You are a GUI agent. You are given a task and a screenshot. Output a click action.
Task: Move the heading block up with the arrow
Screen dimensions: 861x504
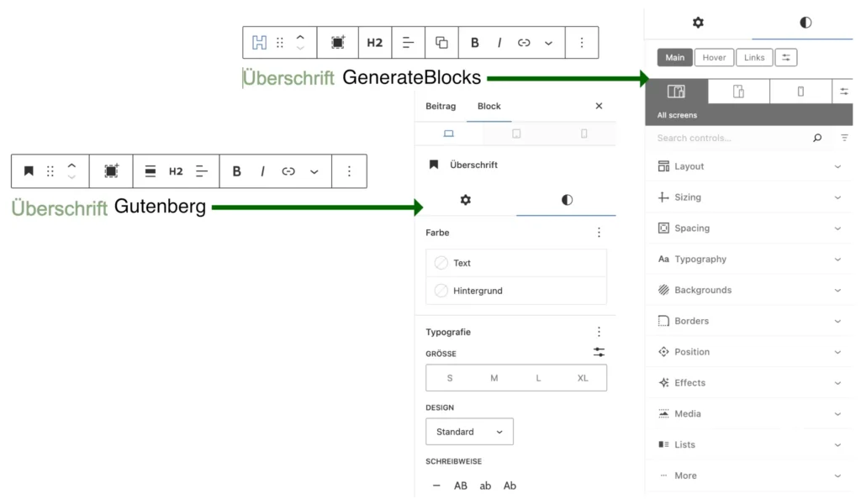[x=298, y=37]
